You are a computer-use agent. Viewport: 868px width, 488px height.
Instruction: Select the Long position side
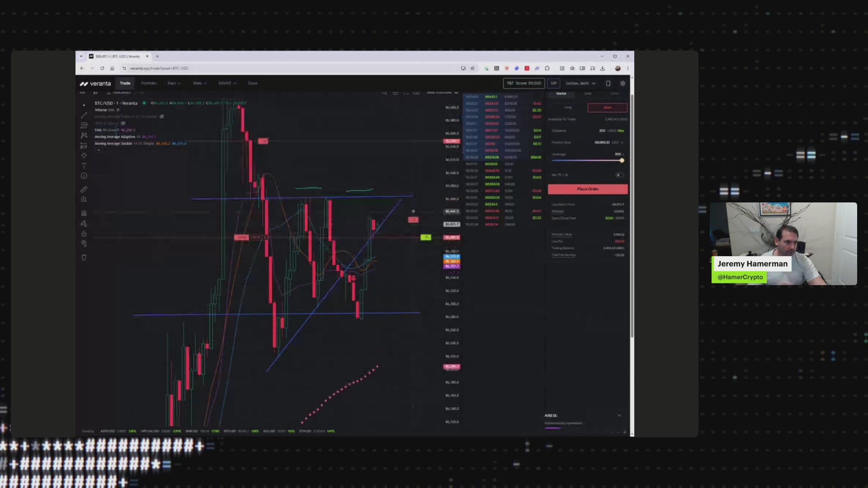pyautogui.click(x=568, y=108)
